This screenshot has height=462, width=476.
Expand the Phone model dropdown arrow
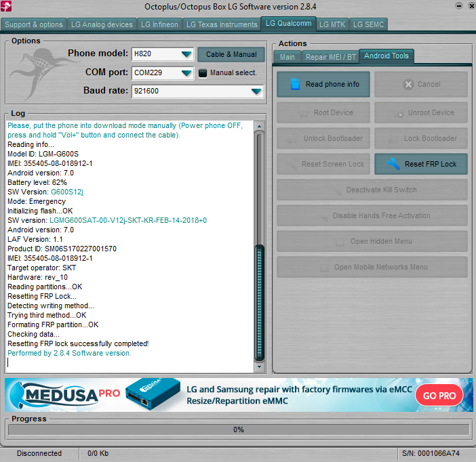[x=186, y=54]
